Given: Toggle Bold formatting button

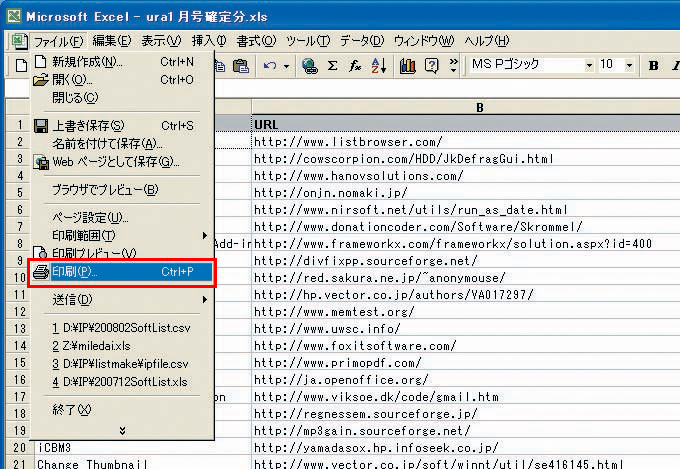Looking at the screenshot, I should (x=653, y=66).
